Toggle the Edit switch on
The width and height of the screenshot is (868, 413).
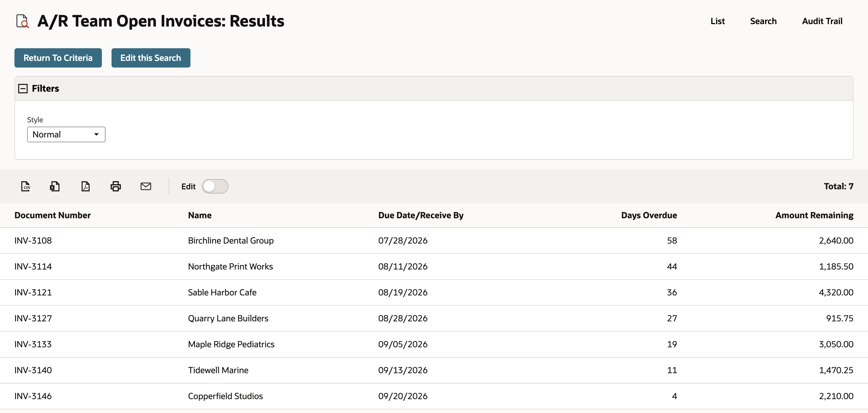(x=215, y=186)
